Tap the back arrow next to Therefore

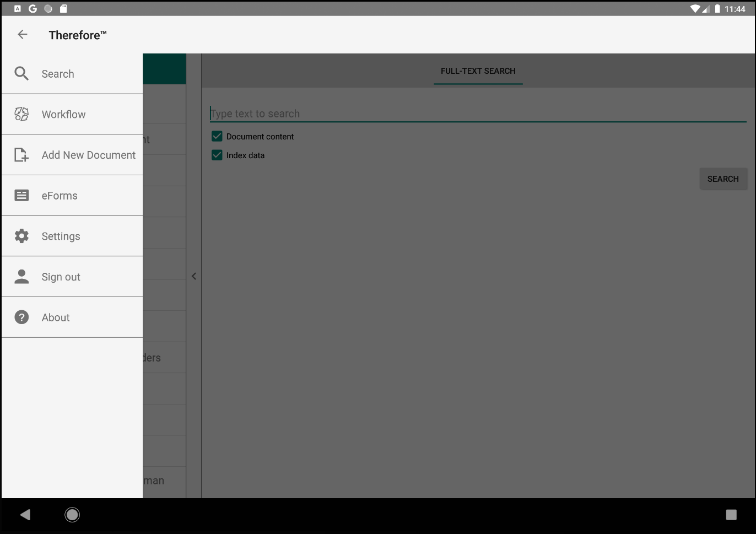23,35
